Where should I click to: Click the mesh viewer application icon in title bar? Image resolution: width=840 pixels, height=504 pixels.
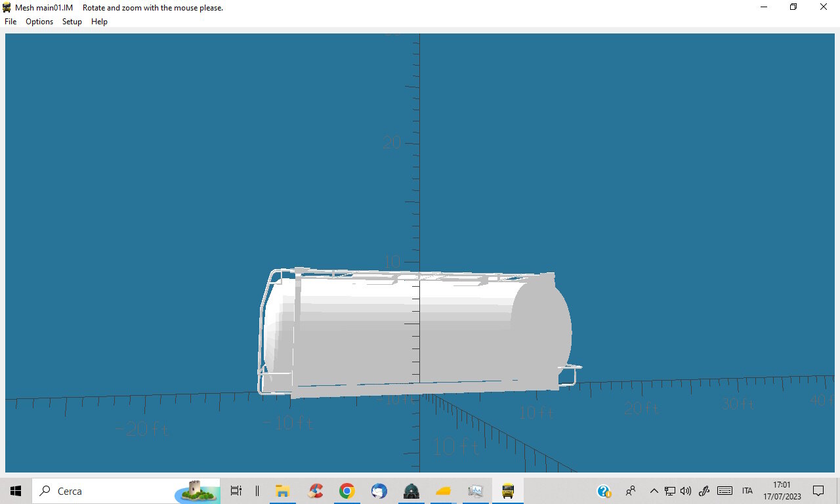(x=7, y=8)
